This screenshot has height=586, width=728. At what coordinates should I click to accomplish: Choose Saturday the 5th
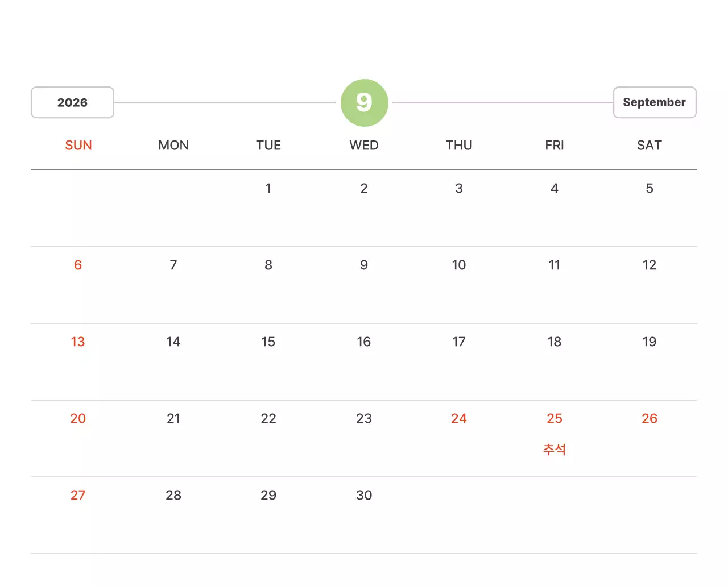point(649,189)
